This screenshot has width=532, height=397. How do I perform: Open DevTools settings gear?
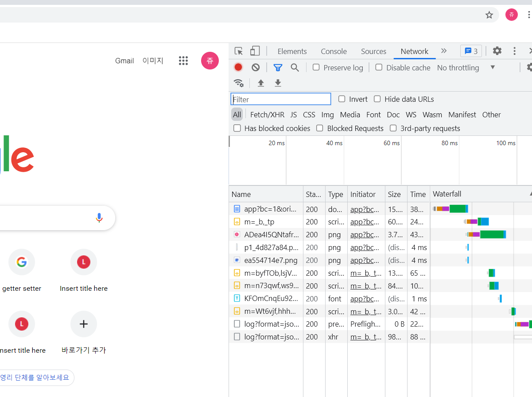[497, 51]
